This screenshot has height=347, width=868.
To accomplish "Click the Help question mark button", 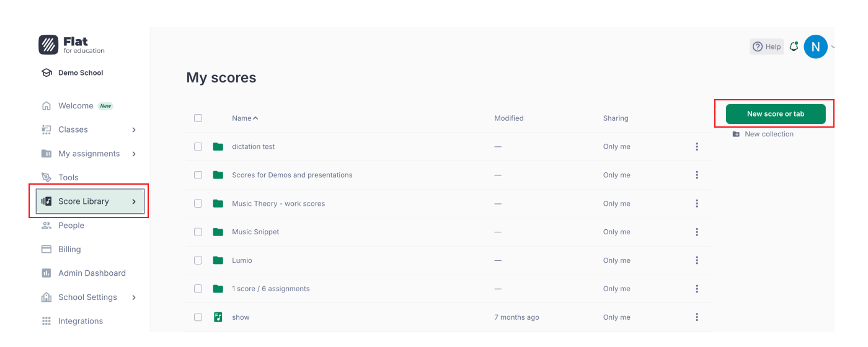I will 766,46.
